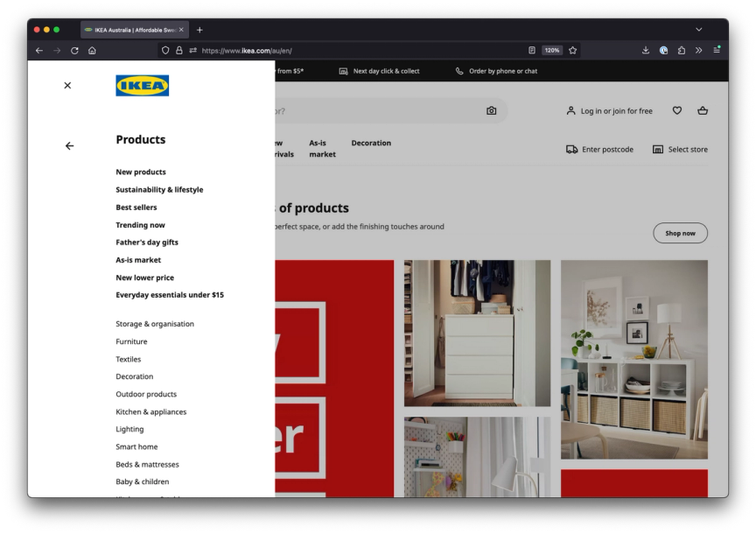
Task: Toggle reader view icon
Action: (x=532, y=50)
